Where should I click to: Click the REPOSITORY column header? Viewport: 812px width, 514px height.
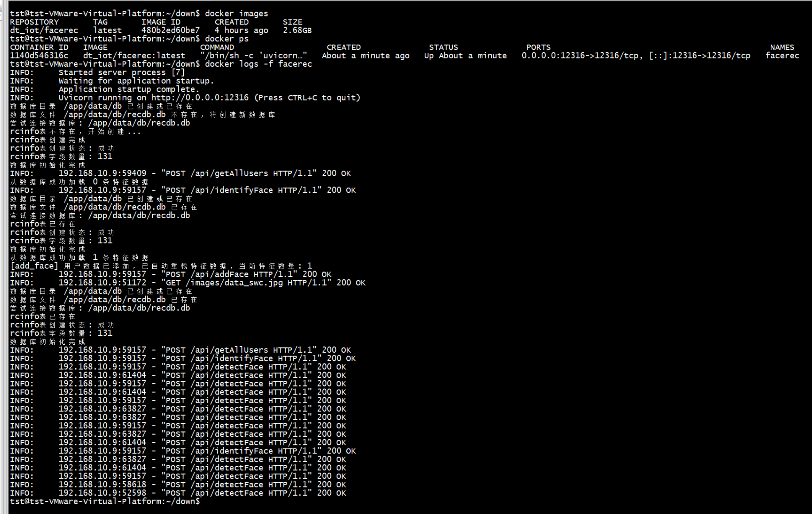click(34, 22)
